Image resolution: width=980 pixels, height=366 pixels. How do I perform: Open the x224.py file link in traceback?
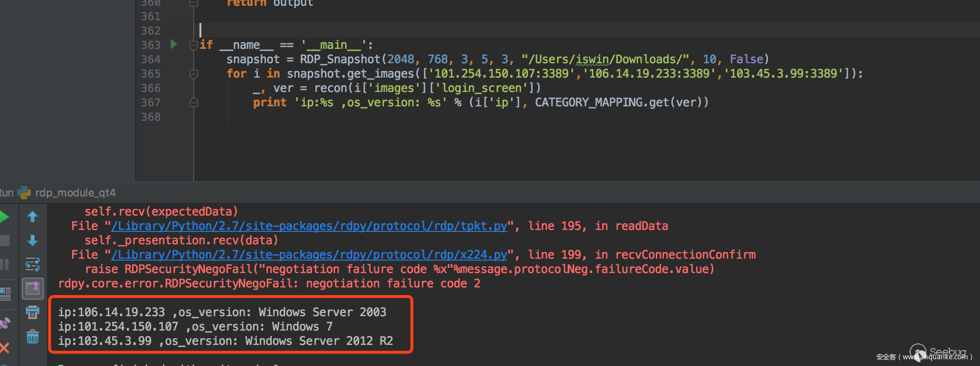tap(309, 255)
